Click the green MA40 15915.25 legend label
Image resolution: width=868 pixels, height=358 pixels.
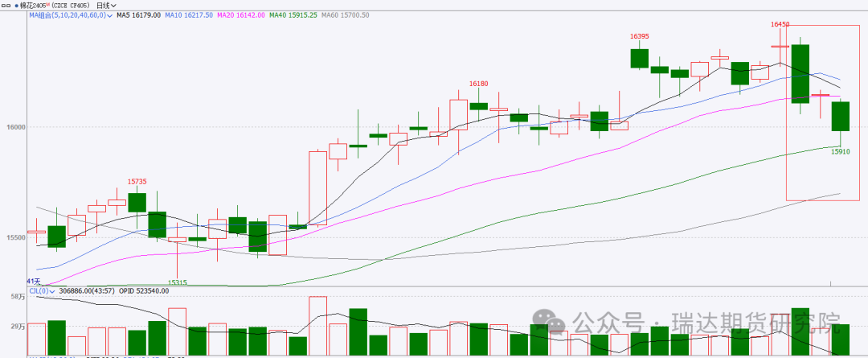[x=293, y=14]
